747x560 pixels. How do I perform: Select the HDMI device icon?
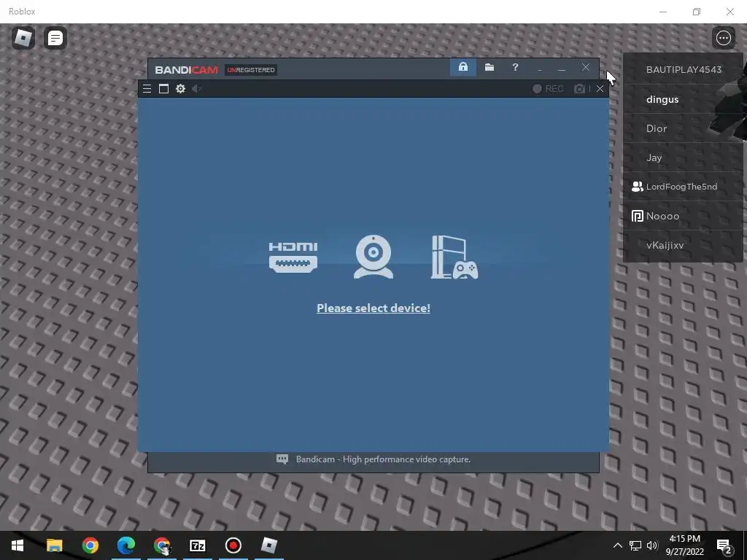[x=293, y=257]
